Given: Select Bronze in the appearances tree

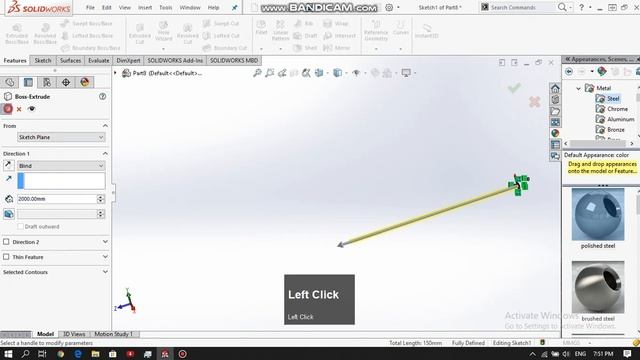Looking at the screenshot, I should click(x=616, y=129).
